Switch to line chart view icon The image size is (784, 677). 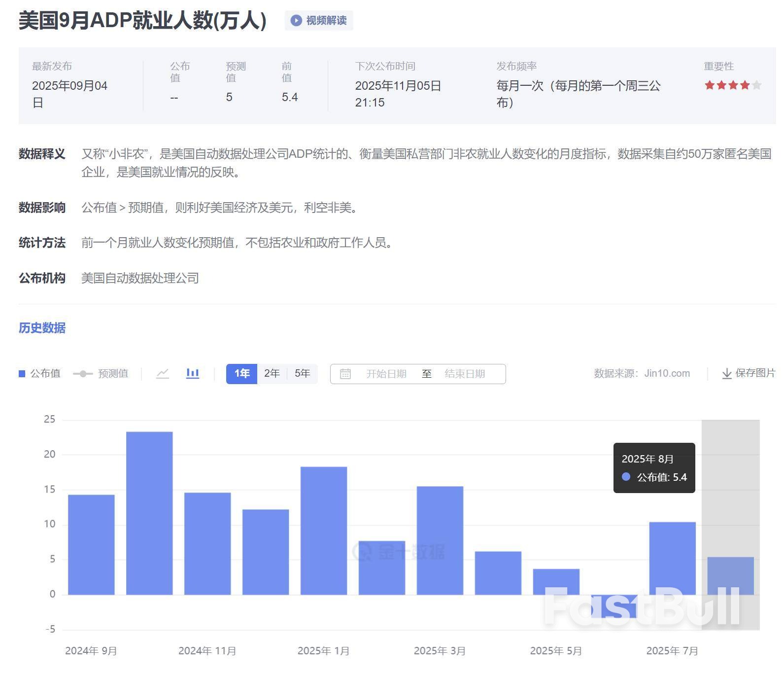163,373
